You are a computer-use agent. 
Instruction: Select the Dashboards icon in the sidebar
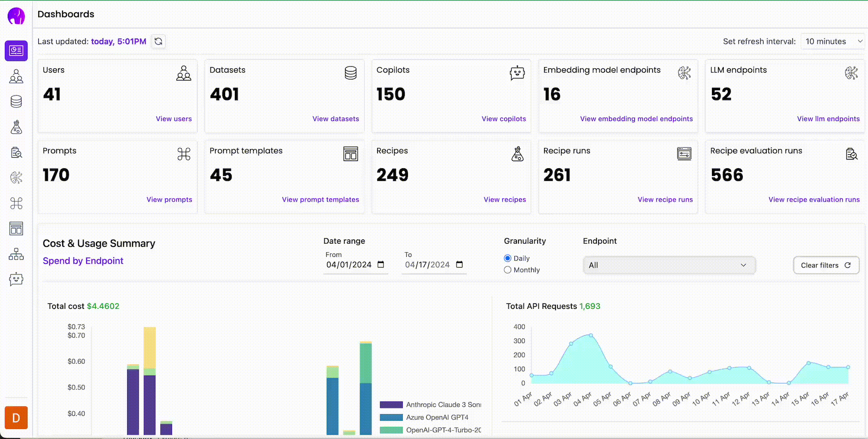coord(16,50)
